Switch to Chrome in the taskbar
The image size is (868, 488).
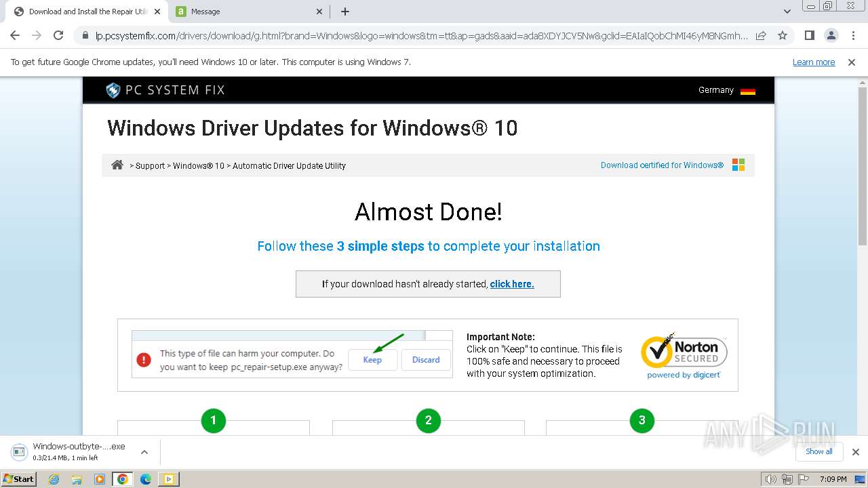coord(123,479)
